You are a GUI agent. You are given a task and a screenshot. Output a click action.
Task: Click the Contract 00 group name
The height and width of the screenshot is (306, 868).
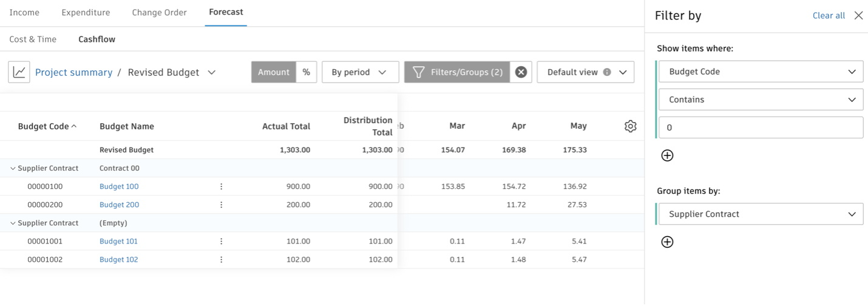(x=120, y=168)
